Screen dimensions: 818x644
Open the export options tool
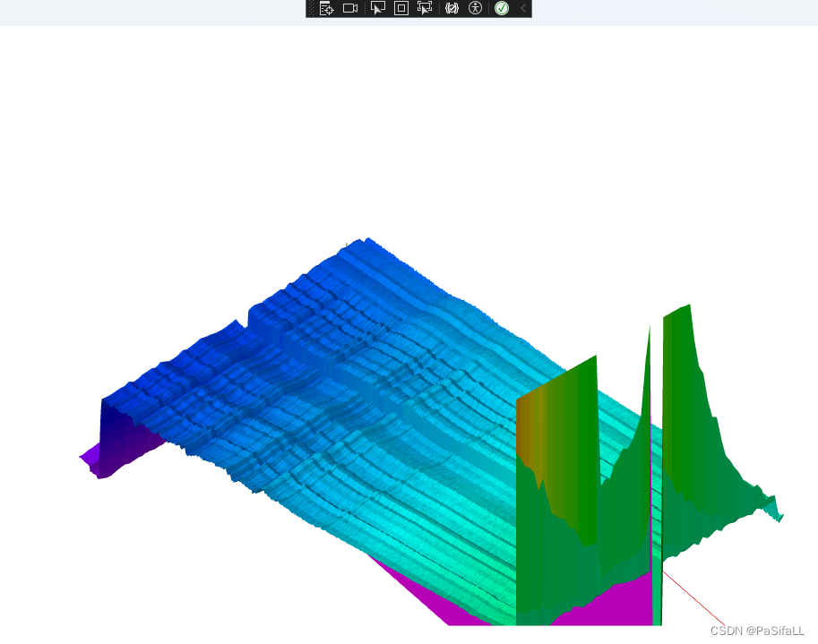click(327, 9)
